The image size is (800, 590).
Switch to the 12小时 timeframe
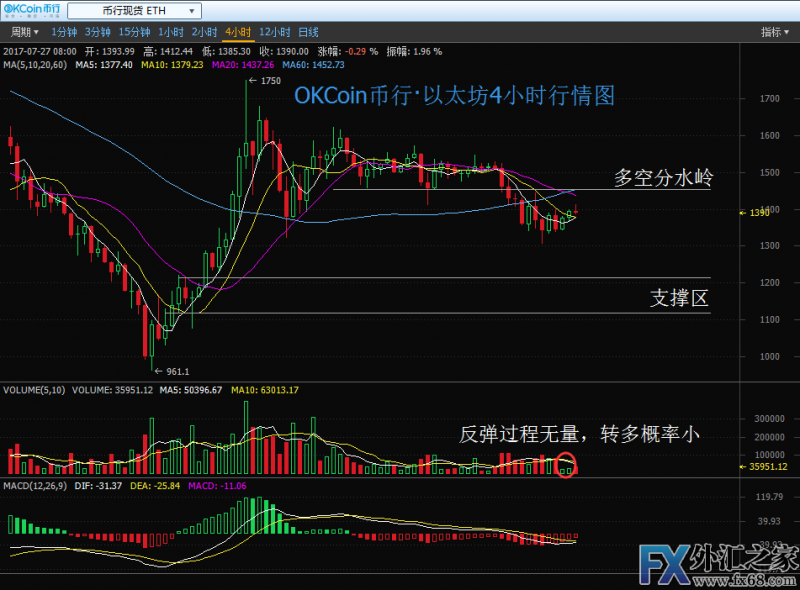(274, 32)
